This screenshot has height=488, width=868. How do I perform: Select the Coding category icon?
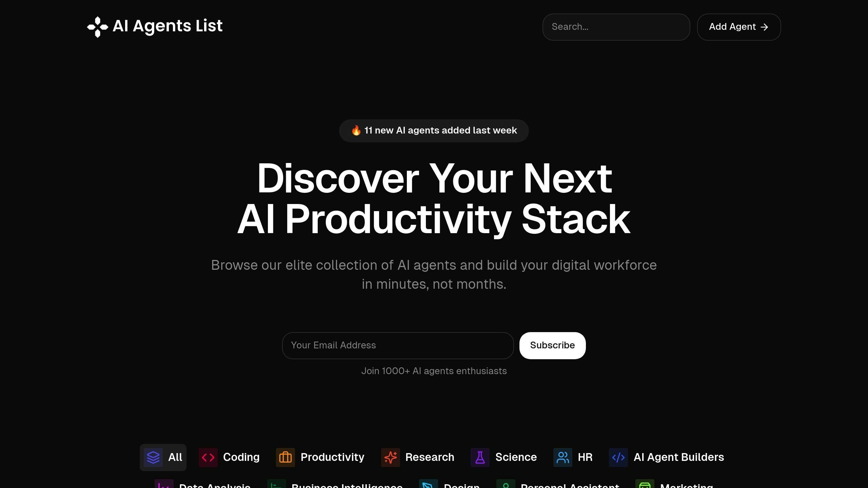(208, 457)
